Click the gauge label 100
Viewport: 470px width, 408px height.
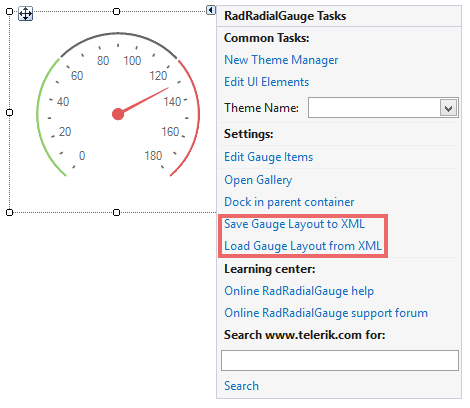pyautogui.click(x=132, y=61)
